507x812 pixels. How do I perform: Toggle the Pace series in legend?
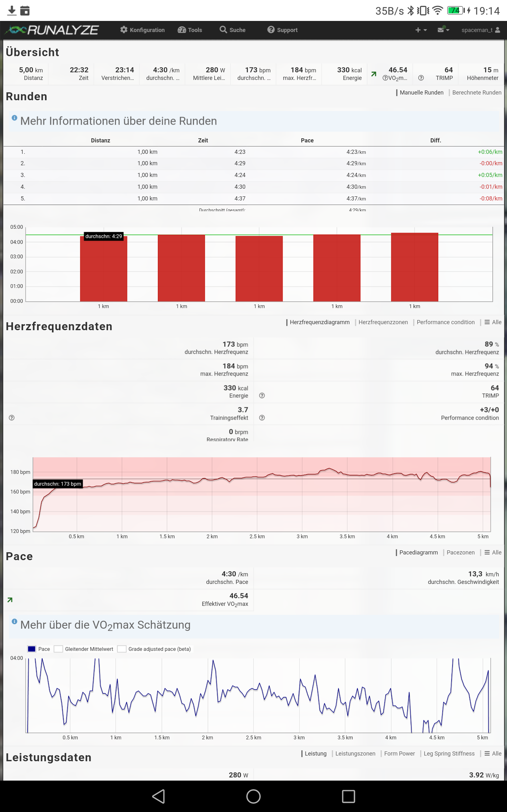tap(32, 649)
